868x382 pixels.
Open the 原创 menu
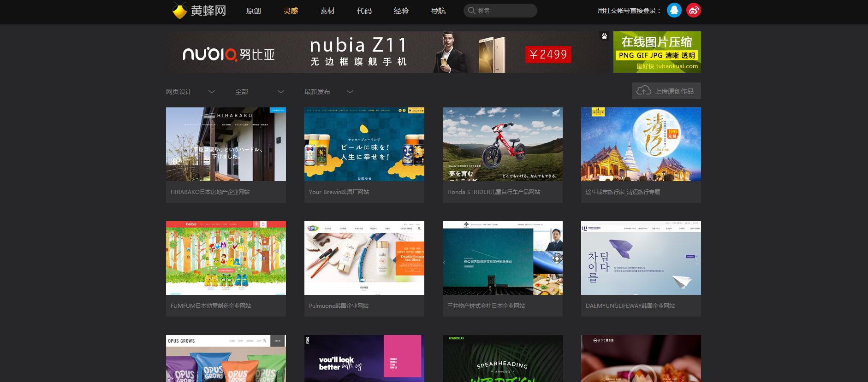tap(254, 11)
